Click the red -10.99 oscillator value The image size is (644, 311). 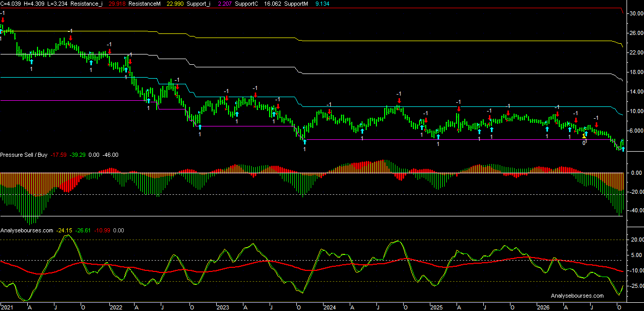103,230
